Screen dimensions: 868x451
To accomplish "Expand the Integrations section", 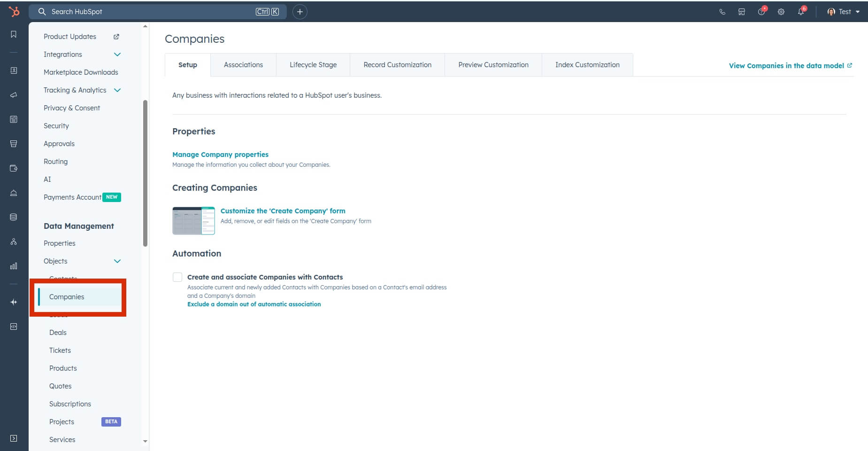I will (117, 54).
